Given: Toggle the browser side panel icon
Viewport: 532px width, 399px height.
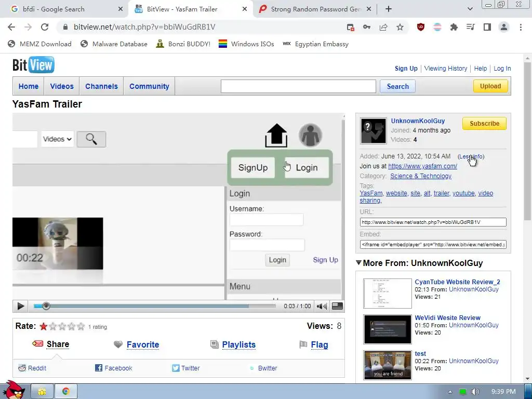Looking at the screenshot, I should click(x=487, y=27).
